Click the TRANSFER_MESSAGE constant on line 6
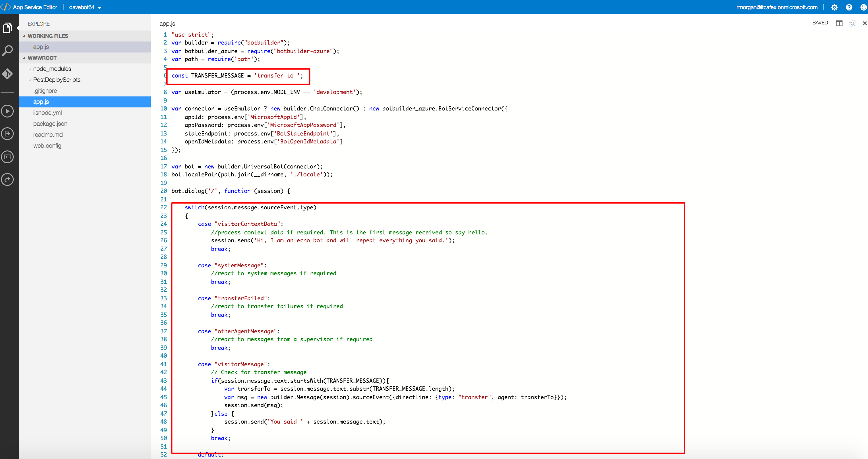This screenshot has width=868, height=459. [217, 75]
